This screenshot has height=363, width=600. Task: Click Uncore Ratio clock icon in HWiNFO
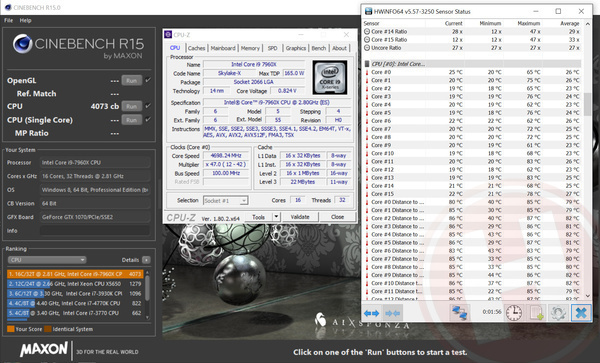[367, 48]
